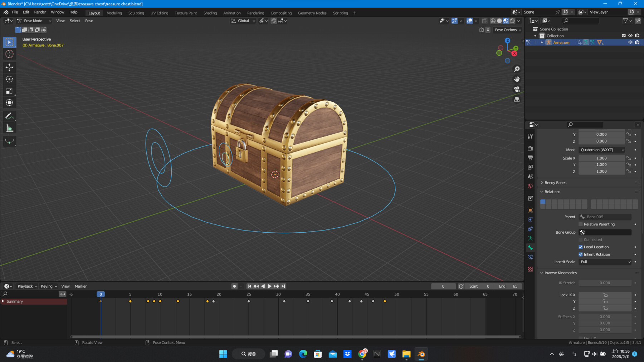Uncheck the Local Location option
This screenshot has height=362, width=644.
pos(581,247)
